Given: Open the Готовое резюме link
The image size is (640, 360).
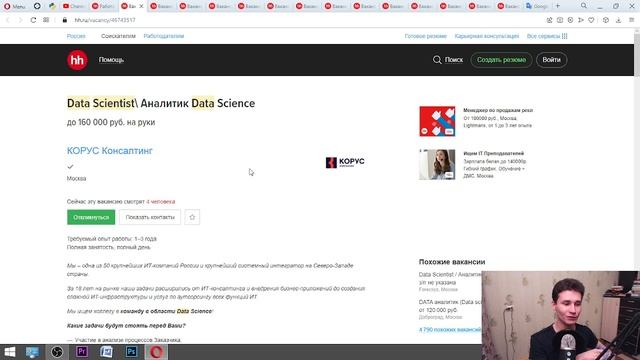Looking at the screenshot, I should click(x=425, y=36).
